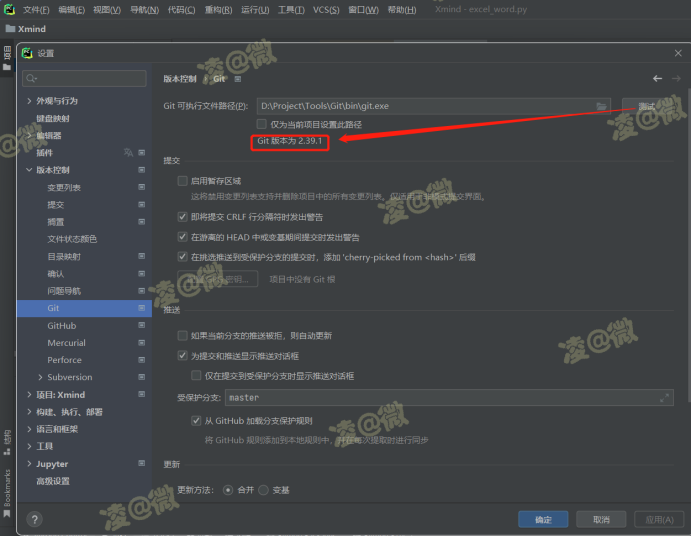Toggle 为提交和推送显示推送对话框 checkbox
This screenshot has height=536, width=692.
point(182,356)
